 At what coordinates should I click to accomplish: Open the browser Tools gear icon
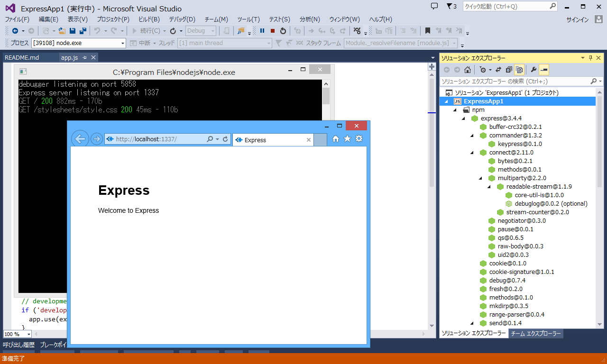pyautogui.click(x=359, y=139)
